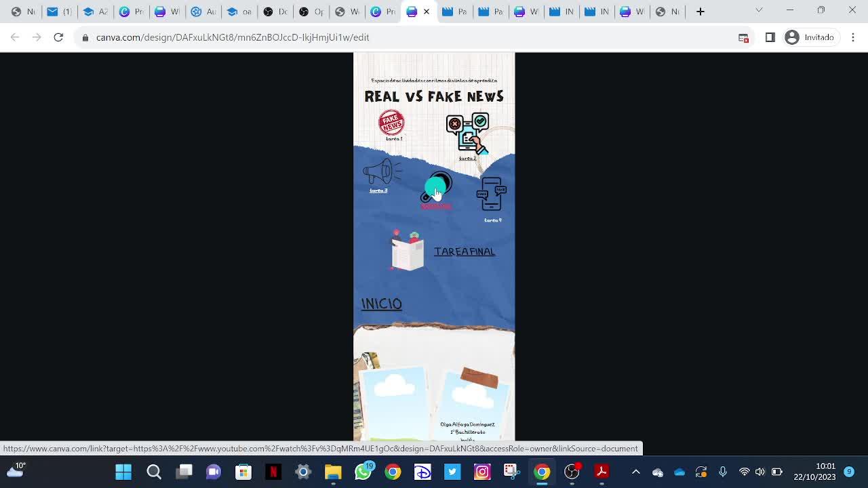The image size is (868, 488).
Task: Open Windows Search from the taskbar
Action: pyautogui.click(x=154, y=472)
